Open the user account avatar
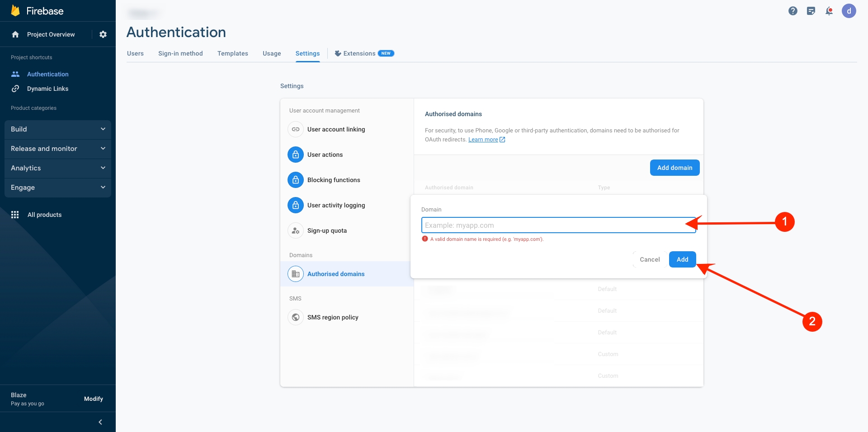Screen dimensions: 868x432 [849, 11]
